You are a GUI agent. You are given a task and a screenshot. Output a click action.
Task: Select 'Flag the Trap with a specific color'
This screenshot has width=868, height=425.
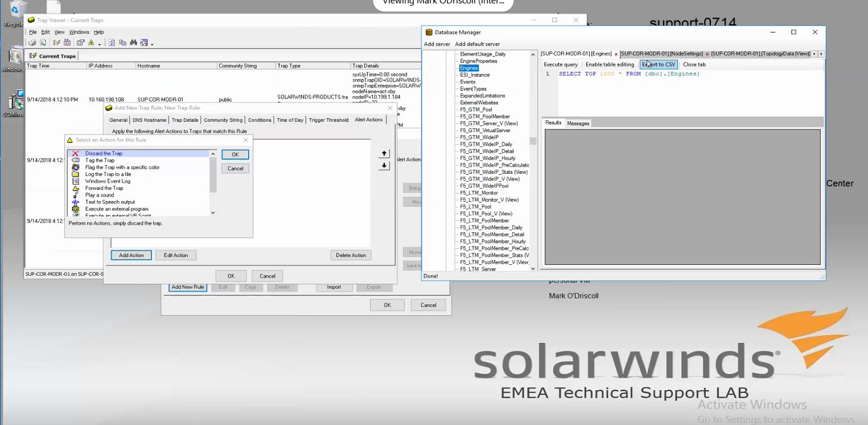(122, 167)
